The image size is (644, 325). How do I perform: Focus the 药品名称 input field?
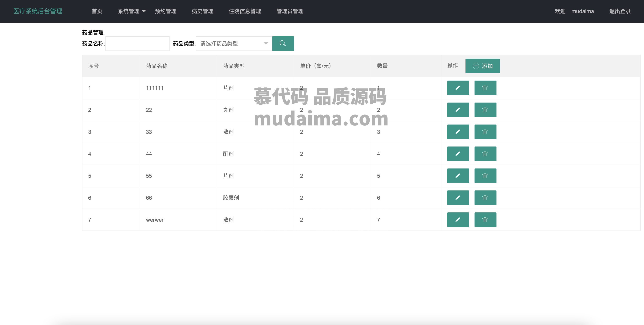[x=137, y=44]
